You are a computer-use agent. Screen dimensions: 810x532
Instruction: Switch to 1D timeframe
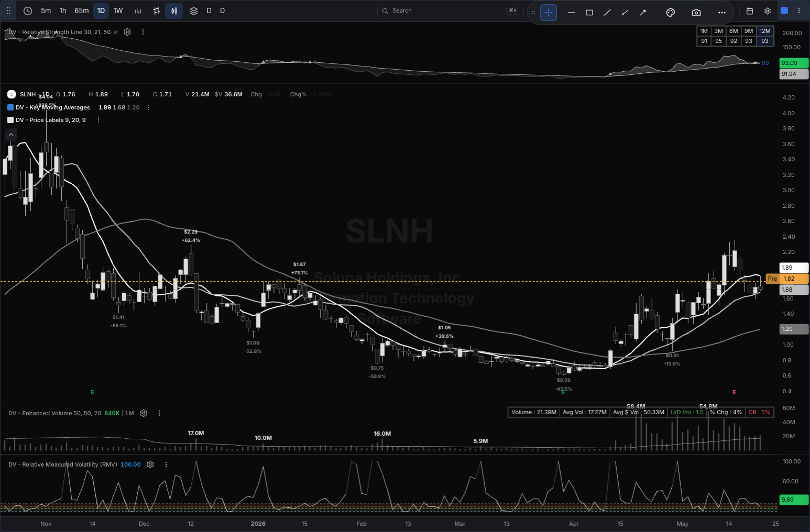101,10
